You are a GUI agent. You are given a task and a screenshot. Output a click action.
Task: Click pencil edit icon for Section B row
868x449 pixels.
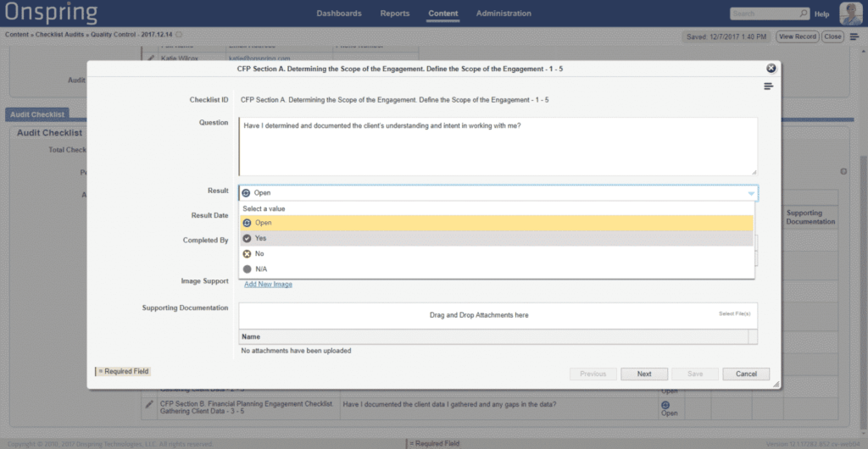149,405
